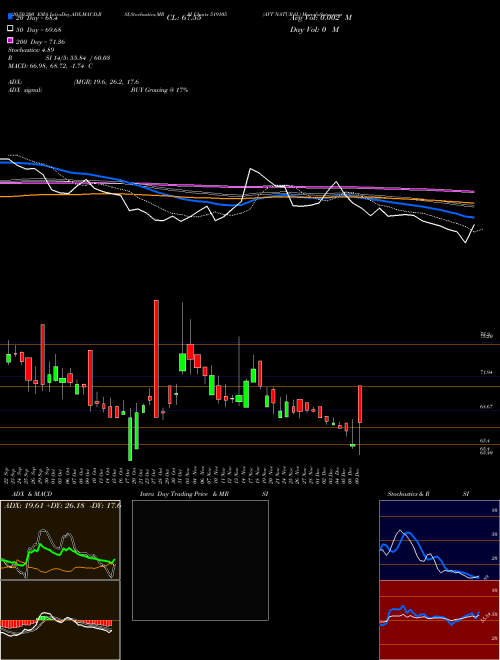The image size is (500, 660).
Task: Click the tall green candlestick that dips lowest in October
Action: coord(130,439)
